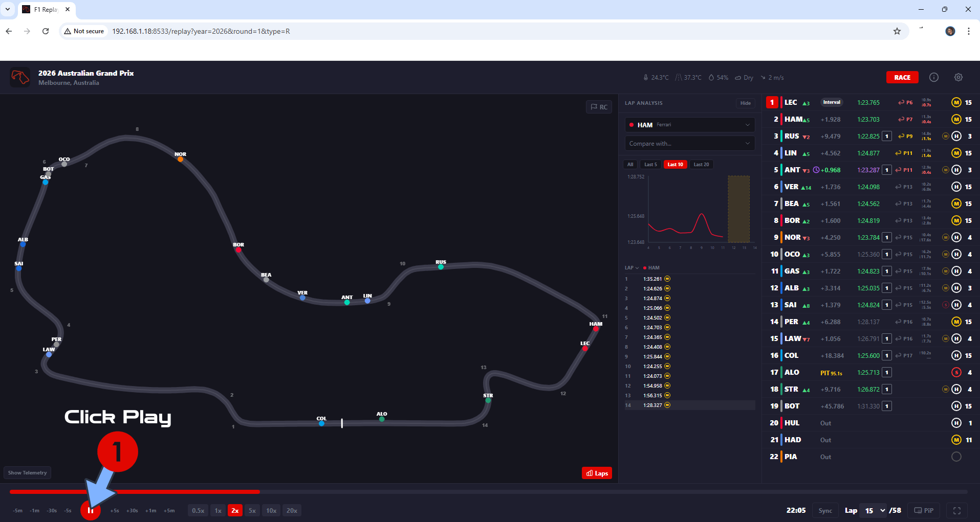Viewport: 980px width, 522px height.
Task: Open the HAM driver selector dropdown
Action: (x=689, y=124)
